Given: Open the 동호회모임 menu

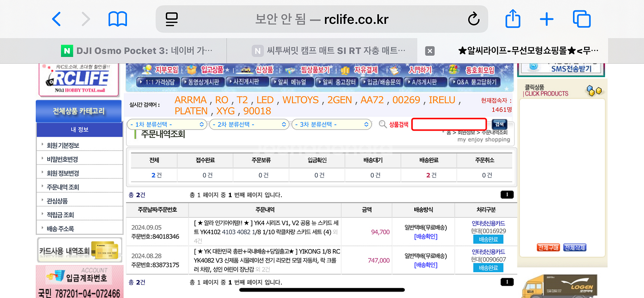Looking at the screenshot, I should pos(472,70).
